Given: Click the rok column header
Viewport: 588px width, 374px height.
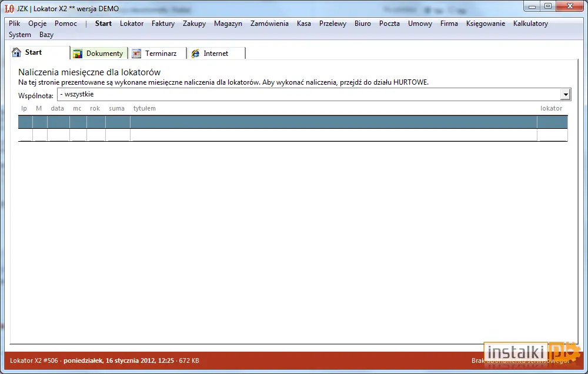Looking at the screenshot, I should tap(95, 108).
